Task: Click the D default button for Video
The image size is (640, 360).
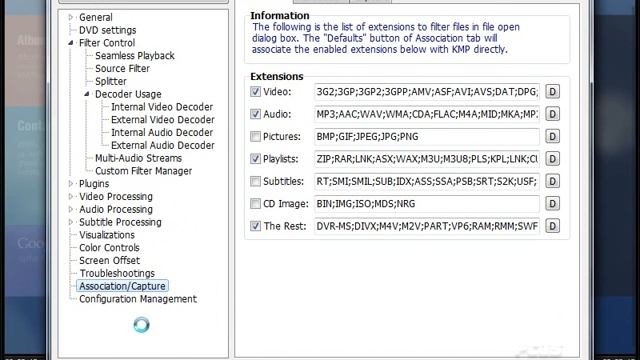Action: tap(552, 91)
